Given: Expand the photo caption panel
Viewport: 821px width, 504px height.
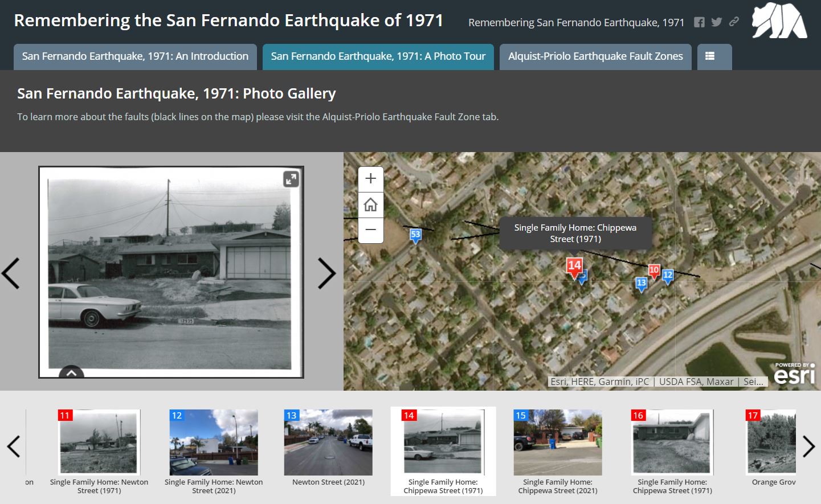Looking at the screenshot, I should (x=71, y=373).
